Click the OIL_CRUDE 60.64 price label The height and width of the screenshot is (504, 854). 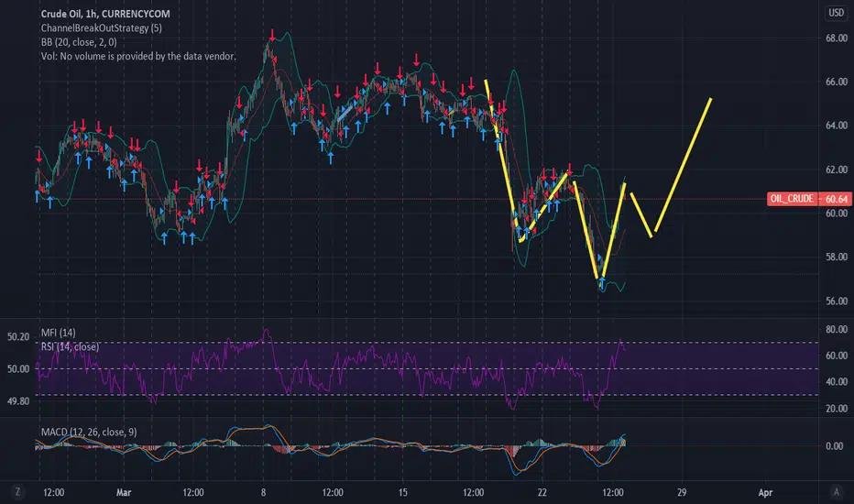pos(809,199)
